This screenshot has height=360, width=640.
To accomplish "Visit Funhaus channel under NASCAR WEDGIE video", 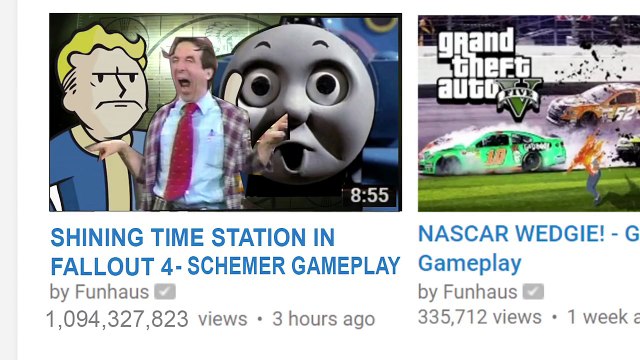I will 480,292.
